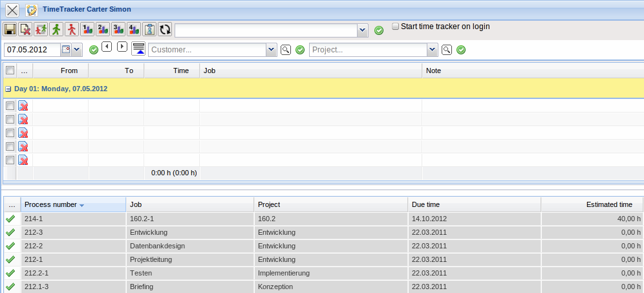
Task: Check the third time entry row checkbox
Action: pyautogui.click(x=10, y=133)
